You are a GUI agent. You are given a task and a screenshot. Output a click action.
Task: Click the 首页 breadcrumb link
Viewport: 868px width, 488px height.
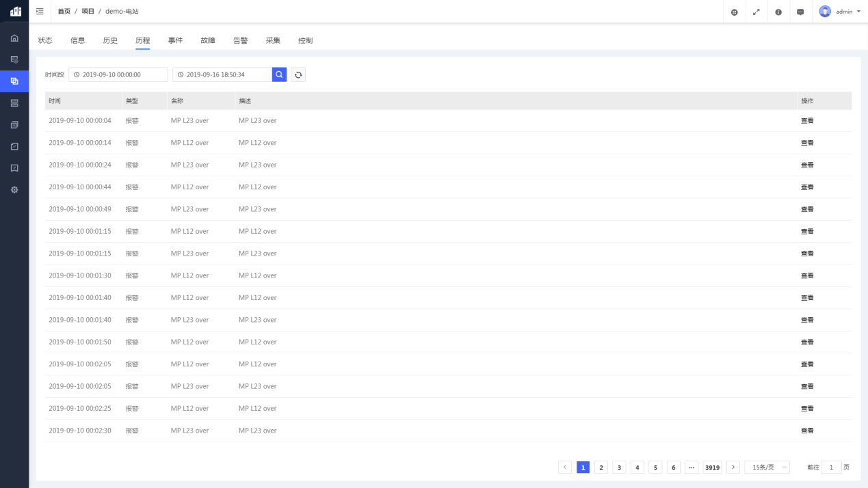[x=64, y=12]
